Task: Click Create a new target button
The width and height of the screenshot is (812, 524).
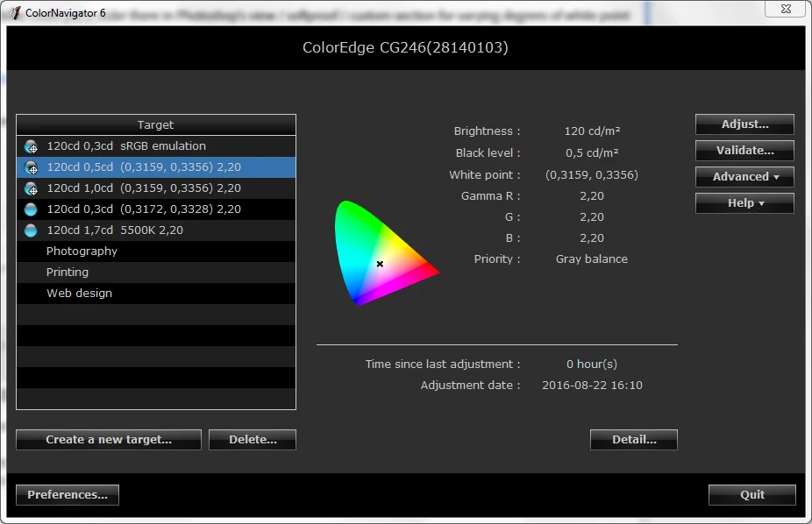Action: (x=109, y=440)
